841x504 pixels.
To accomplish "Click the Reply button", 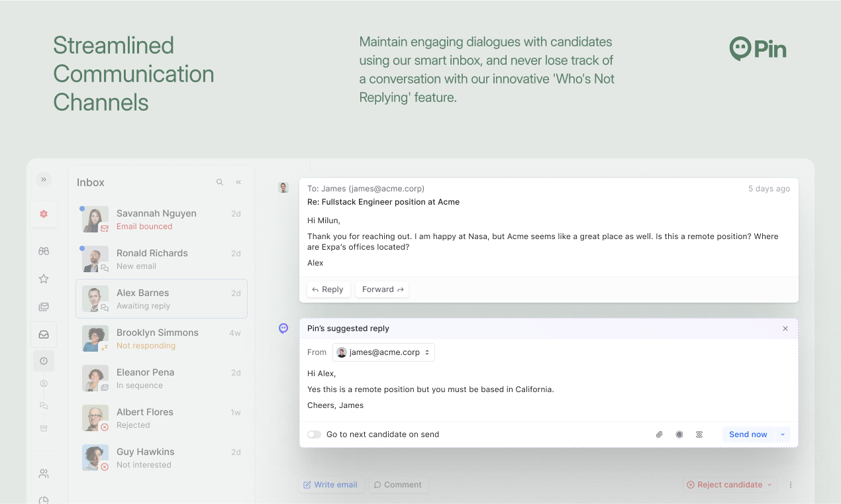I will click(x=328, y=289).
